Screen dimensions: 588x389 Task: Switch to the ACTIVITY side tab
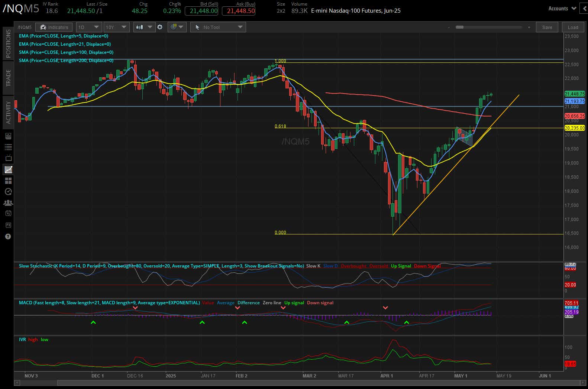pos(8,112)
